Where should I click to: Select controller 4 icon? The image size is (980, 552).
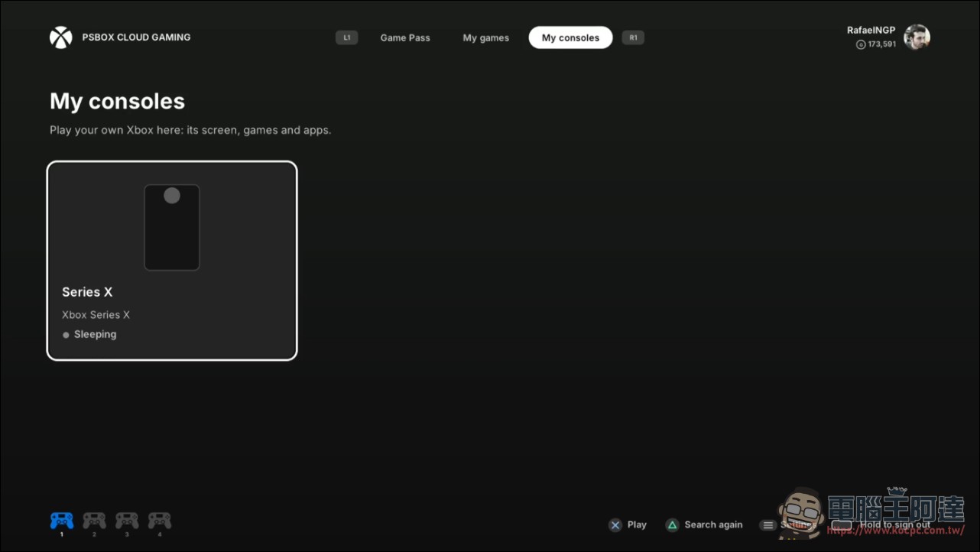tap(160, 521)
